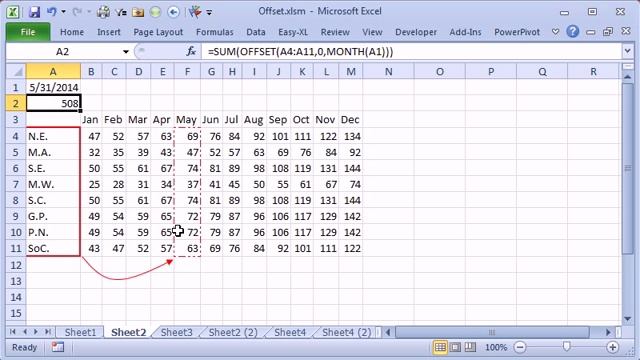Open the Developer tab
This screenshot has height=360, width=640.
click(x=416, y=32)
